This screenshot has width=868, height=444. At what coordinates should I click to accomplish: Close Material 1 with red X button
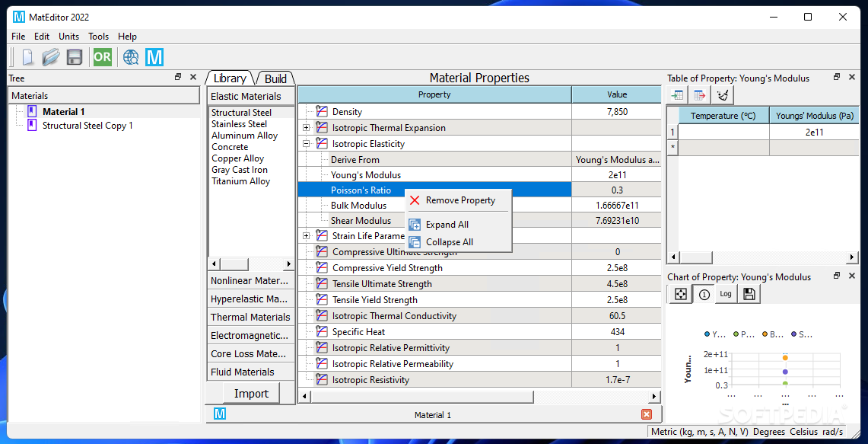pyautogui.click(x=646, y=414)
